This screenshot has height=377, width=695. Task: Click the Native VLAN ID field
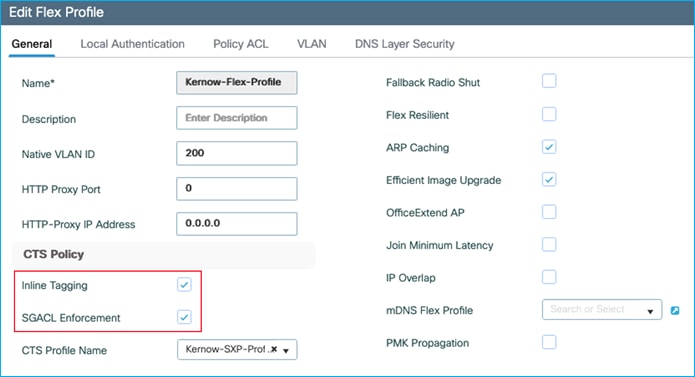coord(237,153)
